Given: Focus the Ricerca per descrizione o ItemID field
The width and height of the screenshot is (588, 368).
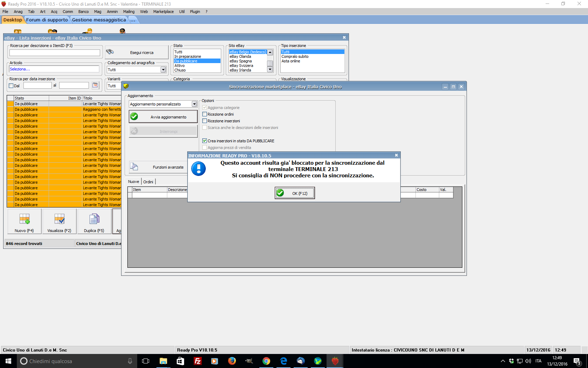Looking at the screenshot, I should click(55, 53).
